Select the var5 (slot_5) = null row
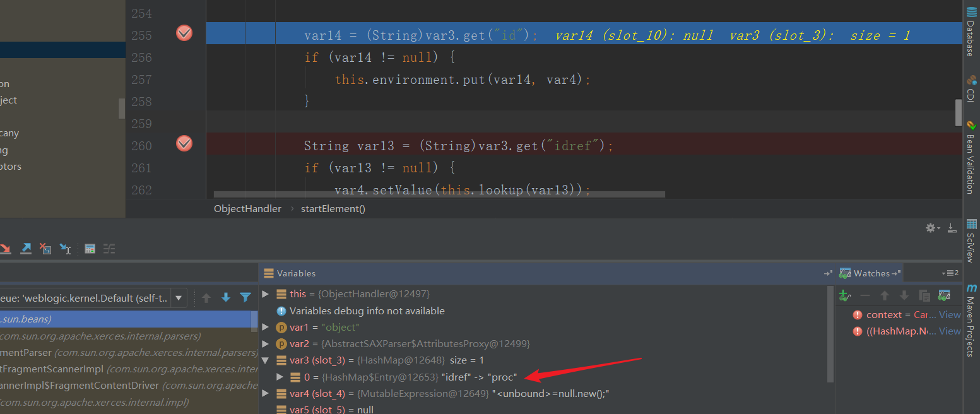Screen dimensions: 980x414 click(543, 410)
